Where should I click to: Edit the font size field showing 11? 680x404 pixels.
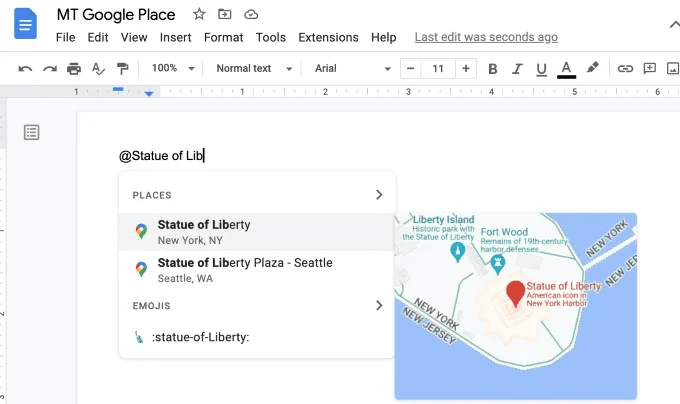(x=438, y=68)
